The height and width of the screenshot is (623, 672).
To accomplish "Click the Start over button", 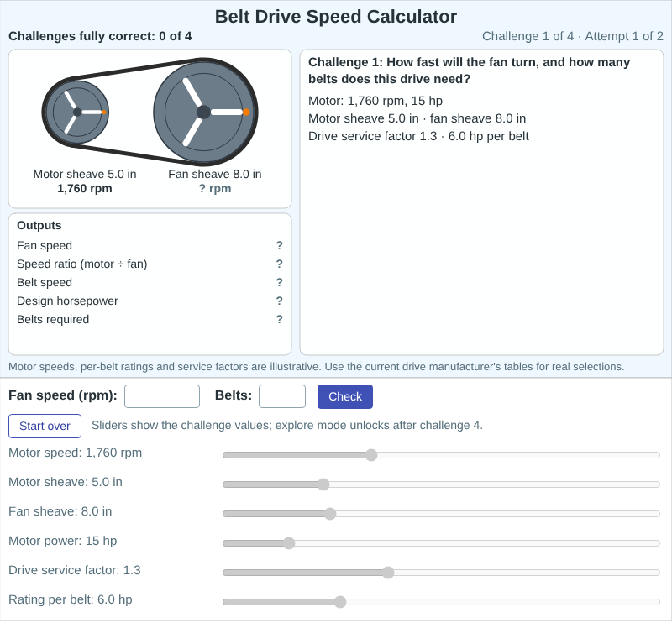I will [45, 426].
